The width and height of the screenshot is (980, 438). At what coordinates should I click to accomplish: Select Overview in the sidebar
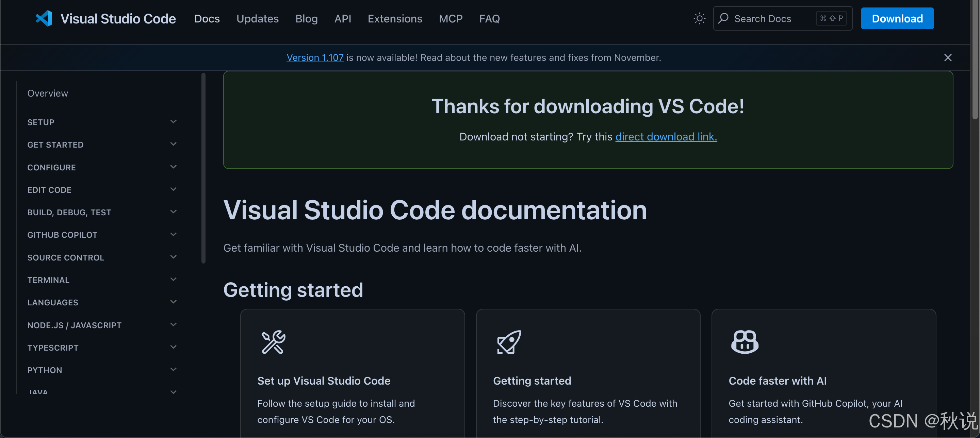click(x=48, y=93)
